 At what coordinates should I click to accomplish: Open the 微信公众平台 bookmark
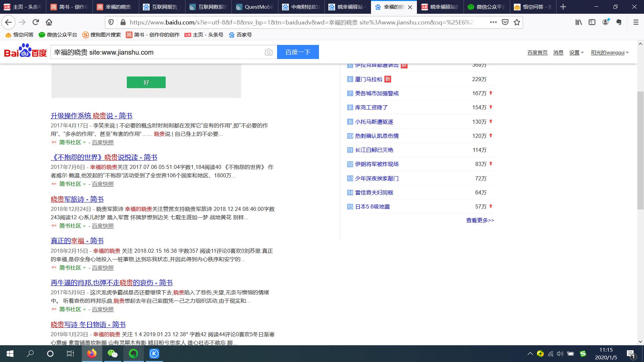coord(58,35)
